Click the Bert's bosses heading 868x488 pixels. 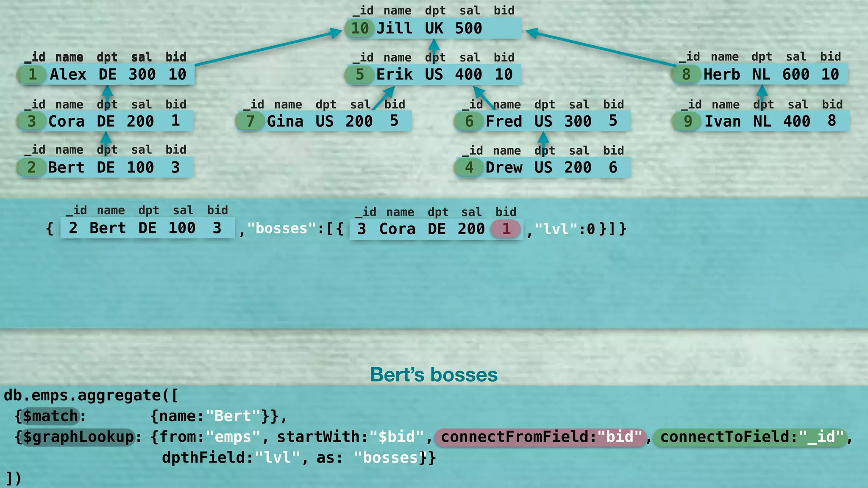434,375
